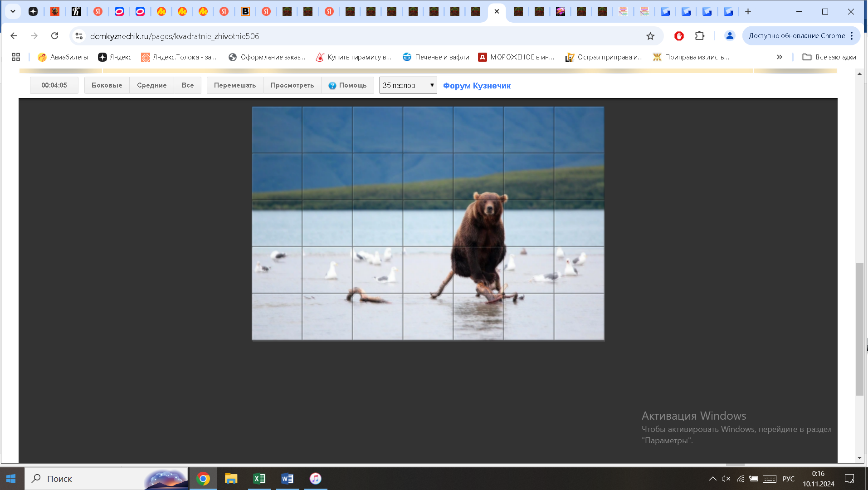Open Word from the taskbar
Viewport: 868px width, 490px height.
click(x=288, y=479)
